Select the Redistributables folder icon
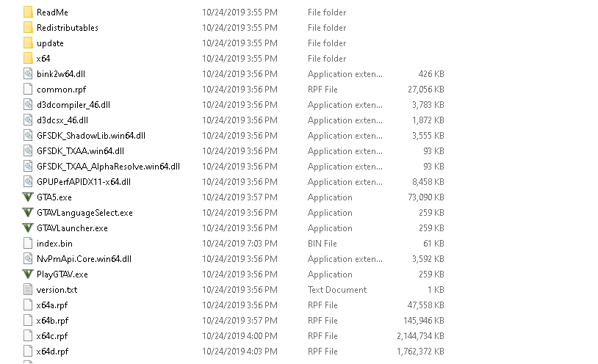The width and height of the screenshot is (598, 364). pyautogui.click(x=28, y=27)
